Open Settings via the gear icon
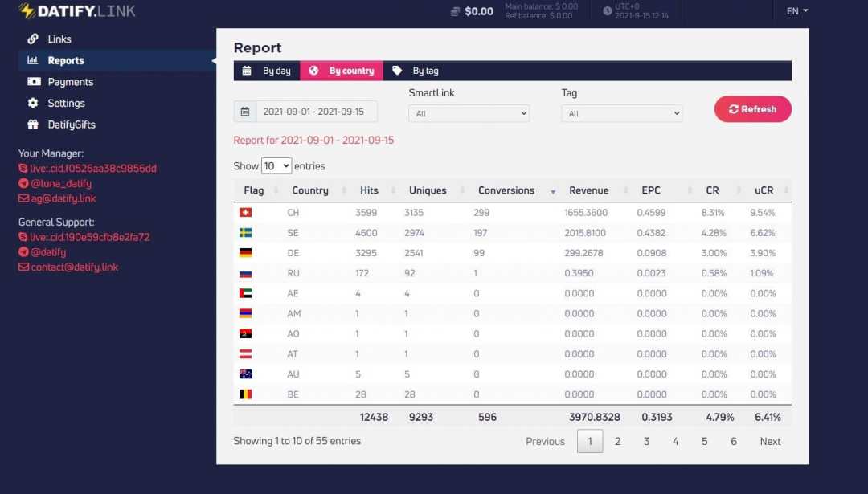 point(34,103)
